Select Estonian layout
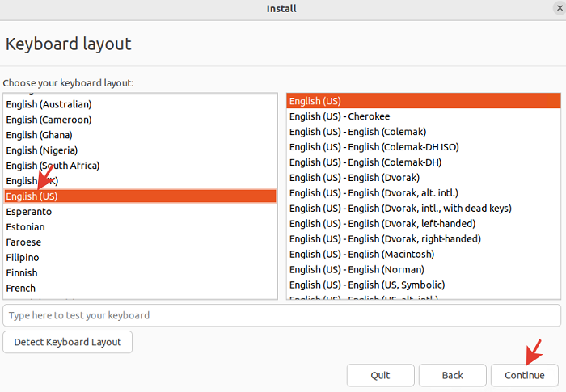The image size is (566, 392). pos(140,226)
